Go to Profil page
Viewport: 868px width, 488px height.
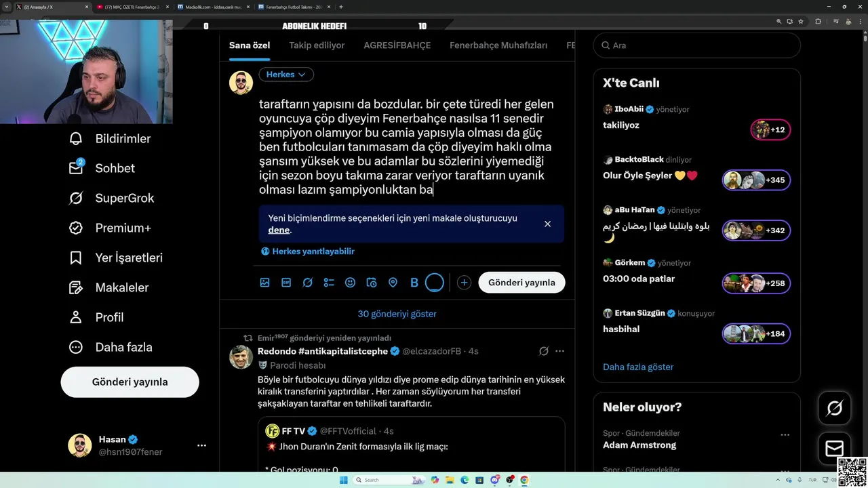96,317
